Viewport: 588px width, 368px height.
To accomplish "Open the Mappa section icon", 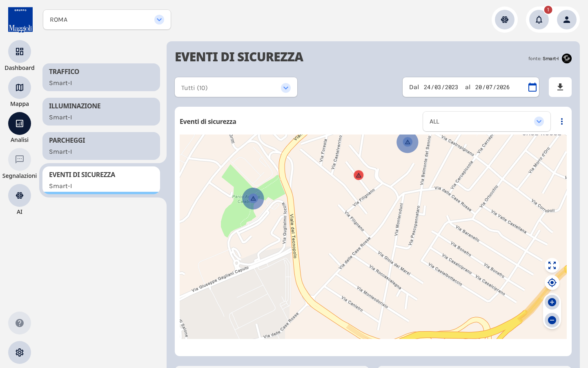I will [x=20, y=88].
